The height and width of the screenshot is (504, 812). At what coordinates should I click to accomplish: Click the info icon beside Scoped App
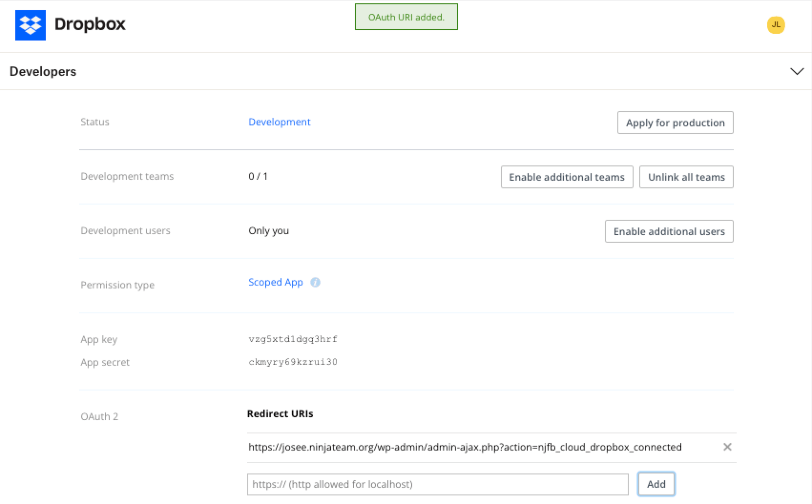[x=315, y=282]
